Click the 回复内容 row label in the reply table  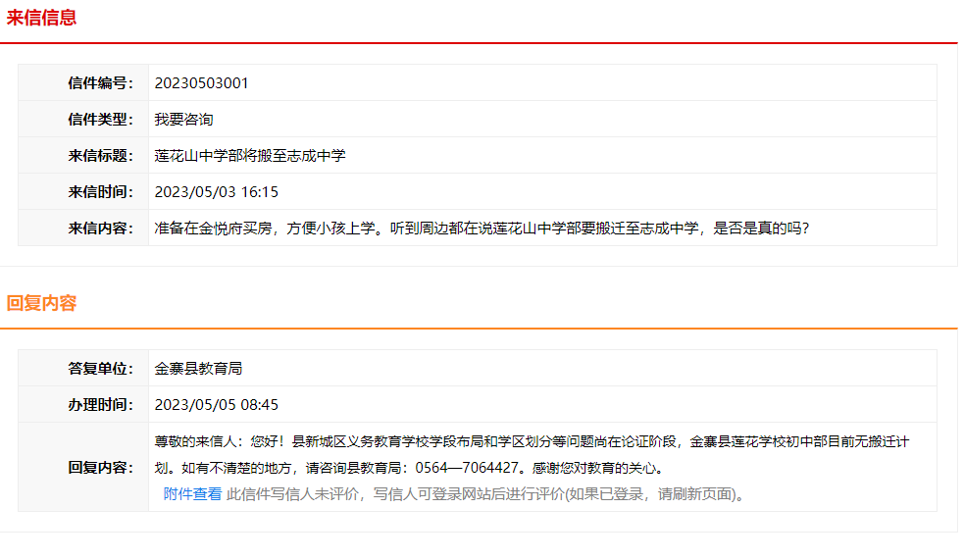click(101, 467)
